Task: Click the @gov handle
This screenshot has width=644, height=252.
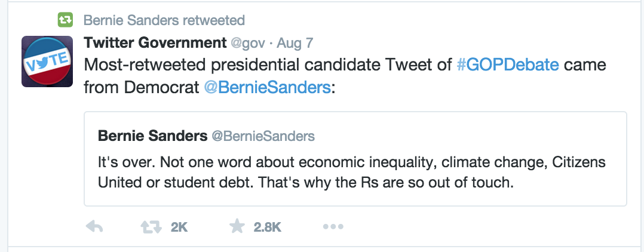Action: coord(248,43)
